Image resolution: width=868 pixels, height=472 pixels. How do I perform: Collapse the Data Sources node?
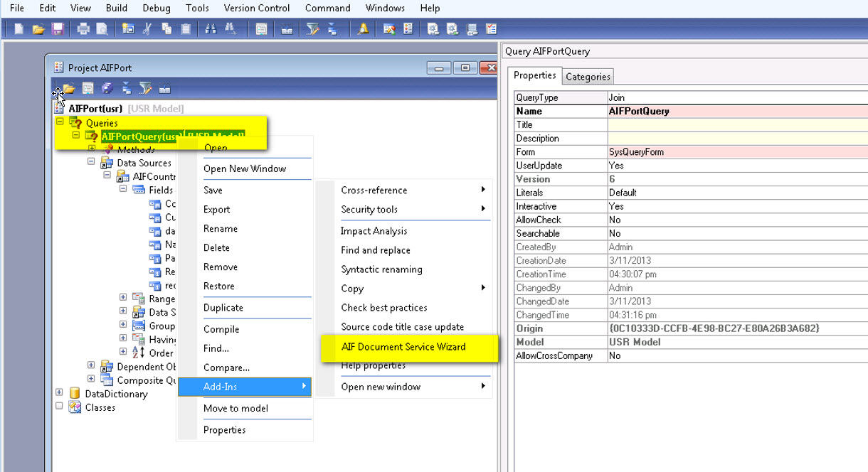[90, 163]
